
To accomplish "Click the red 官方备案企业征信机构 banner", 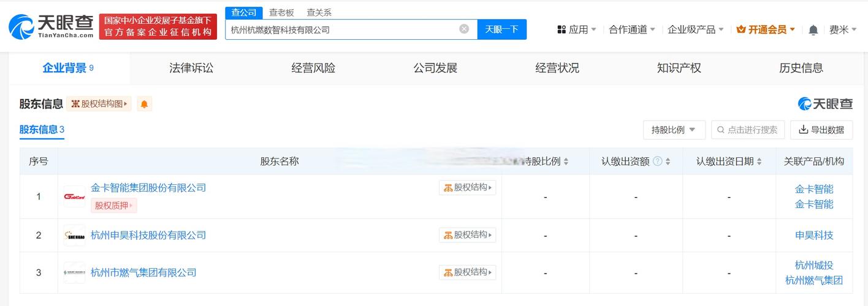I will [x=158, y=27].
